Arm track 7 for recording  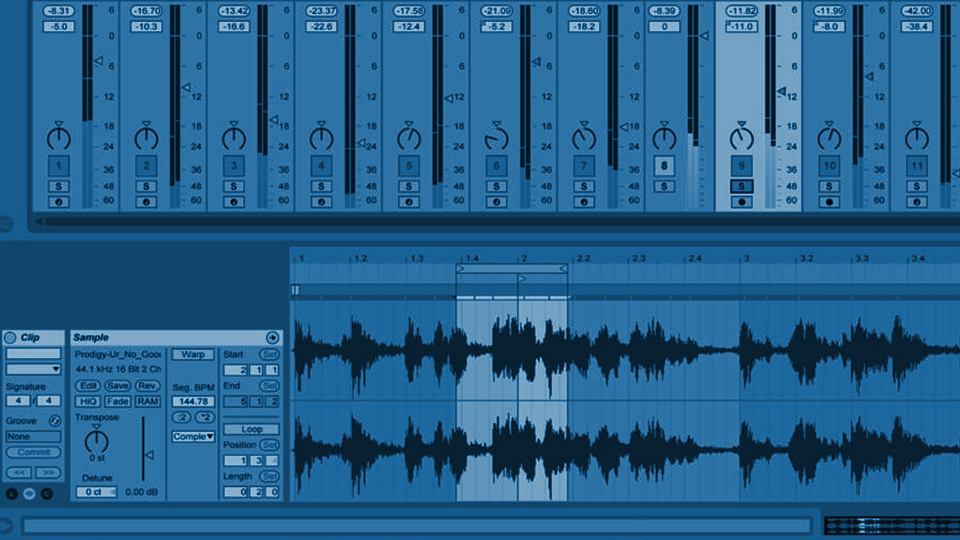click(x=584, y=202)
